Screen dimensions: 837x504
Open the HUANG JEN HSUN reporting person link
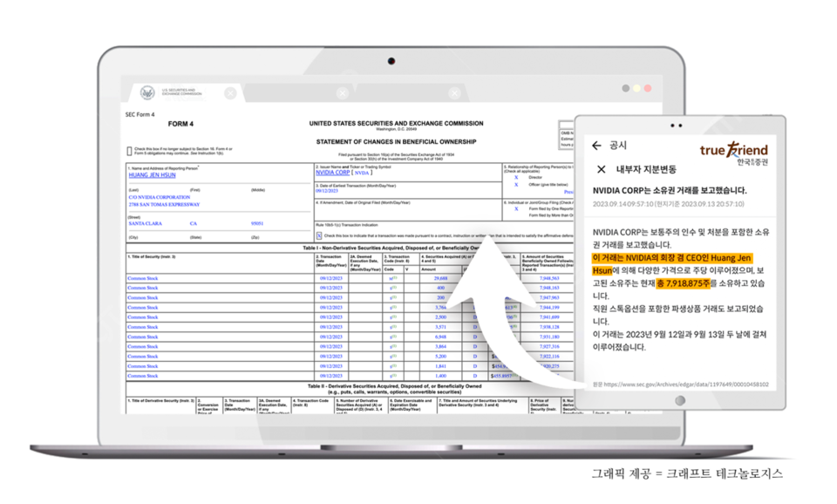(152, 175)
